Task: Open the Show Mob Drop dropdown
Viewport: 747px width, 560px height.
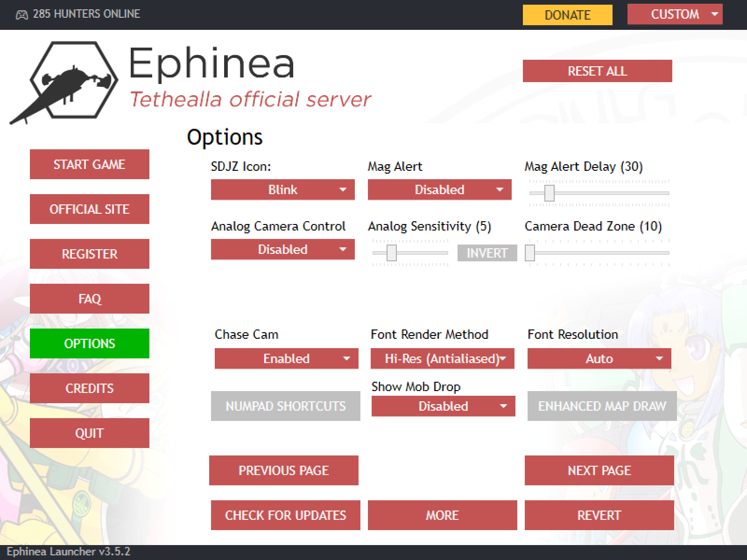Action: click(x=444, y=406)
